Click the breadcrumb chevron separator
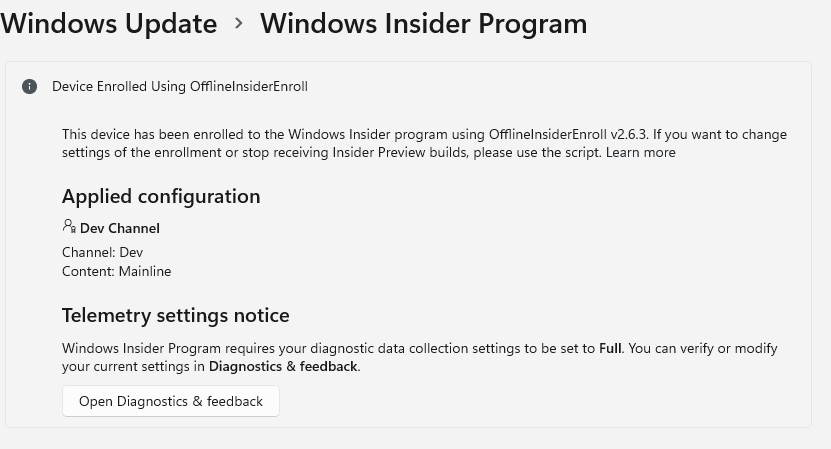This screenshot has width=831, height=449. [x=239, y=23]
